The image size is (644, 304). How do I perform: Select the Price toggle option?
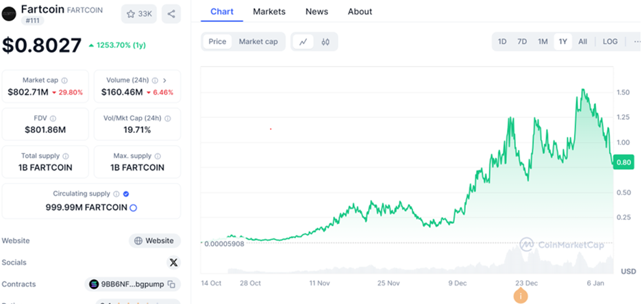coord(217,42)
